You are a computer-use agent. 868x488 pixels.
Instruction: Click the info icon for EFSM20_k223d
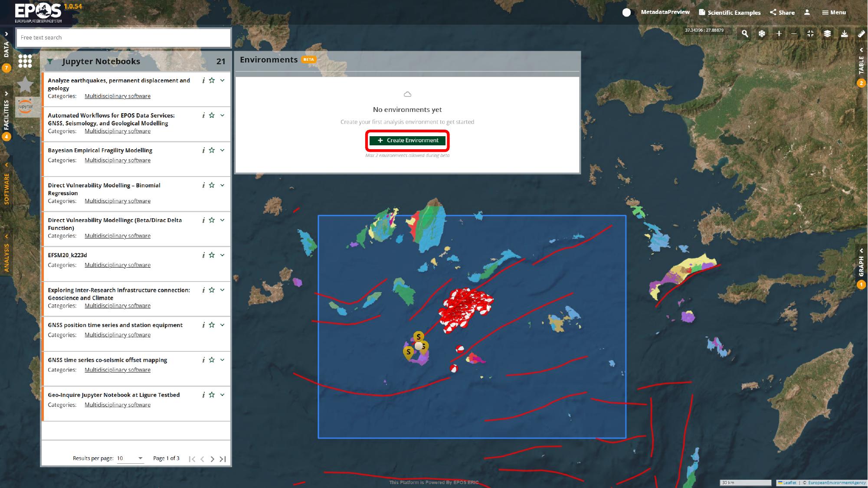click(x=203, y=255)
